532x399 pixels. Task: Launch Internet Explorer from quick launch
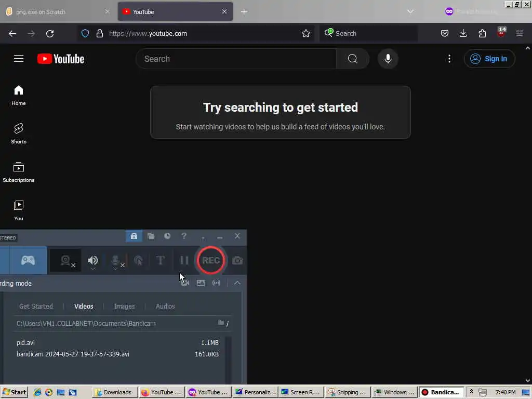tap(37, 392)
